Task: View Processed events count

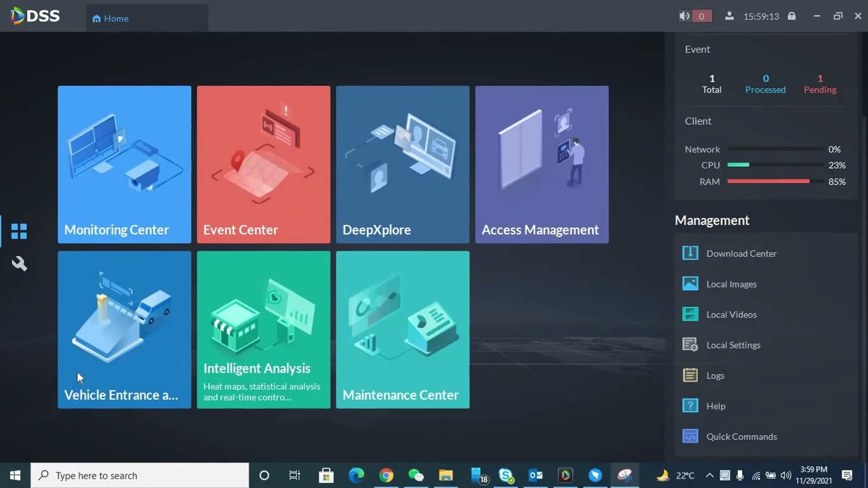Action: click(x=765, y=84)
